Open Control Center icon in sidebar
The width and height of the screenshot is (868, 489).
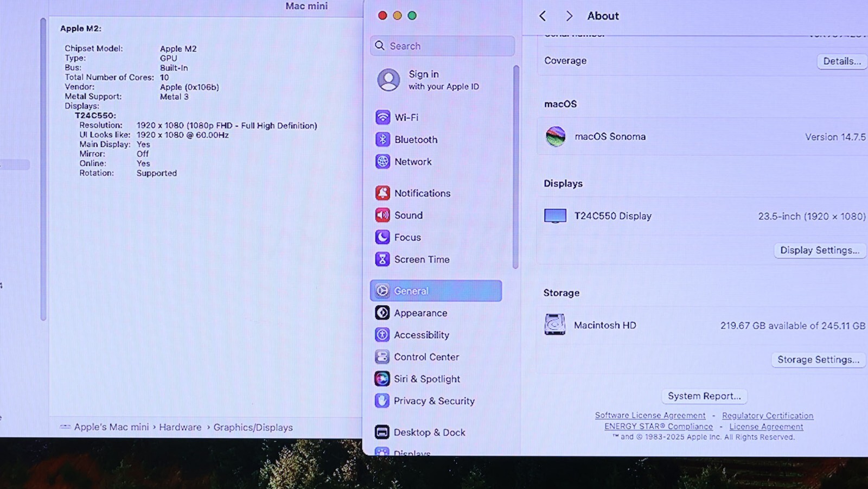tap(382, 357)
